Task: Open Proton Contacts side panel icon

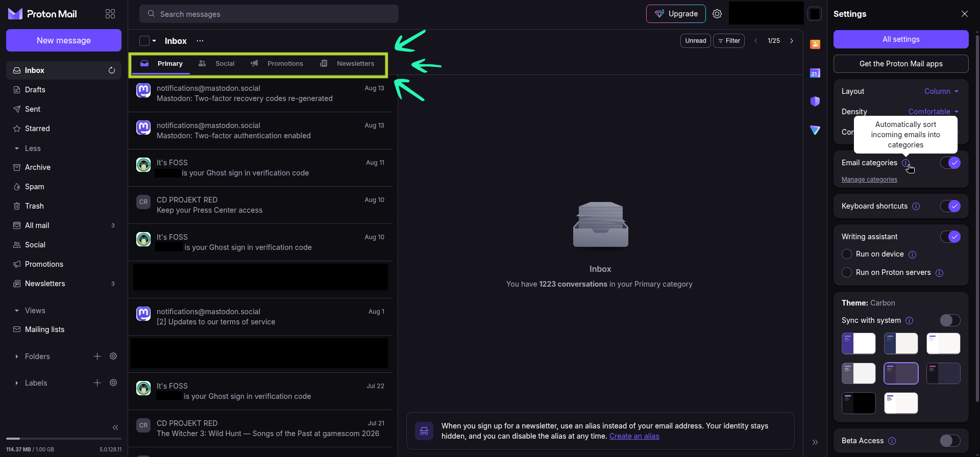Action: 815,44
